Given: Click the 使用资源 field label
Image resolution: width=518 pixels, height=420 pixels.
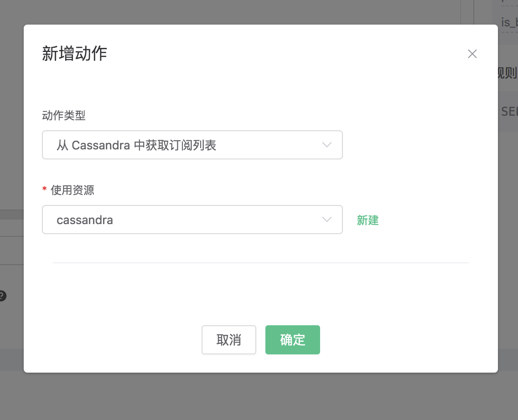Looking at the screenshot, I should [x=73, y=190].
